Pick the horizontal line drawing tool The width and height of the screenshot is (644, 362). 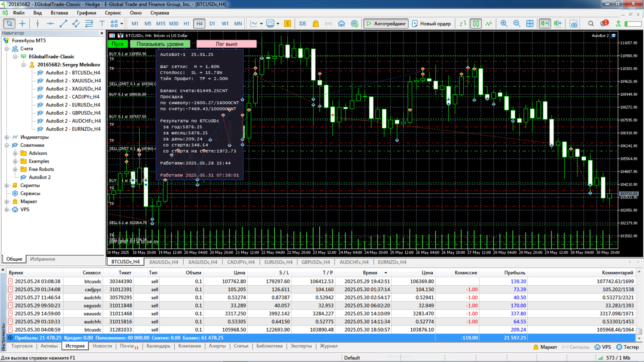point(50,24)
